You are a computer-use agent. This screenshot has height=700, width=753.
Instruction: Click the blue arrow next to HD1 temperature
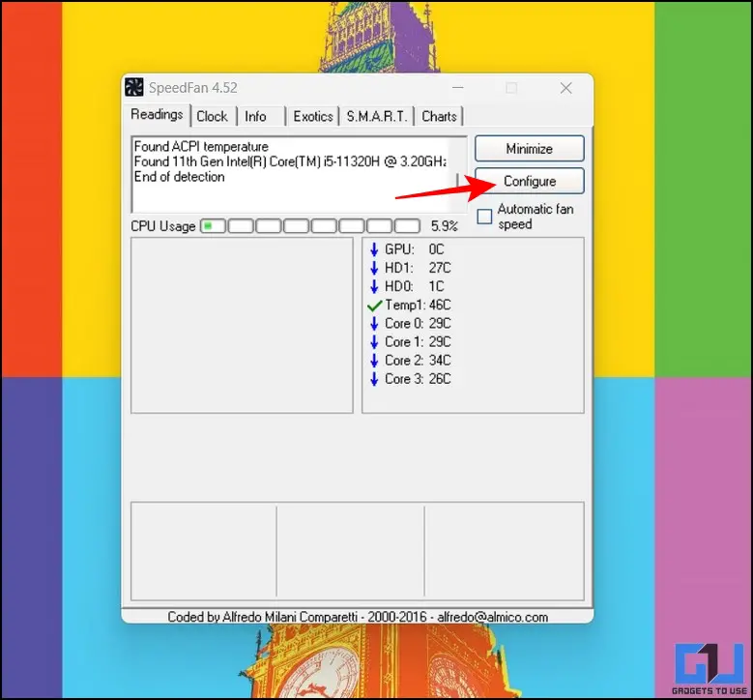pos(374,268)
